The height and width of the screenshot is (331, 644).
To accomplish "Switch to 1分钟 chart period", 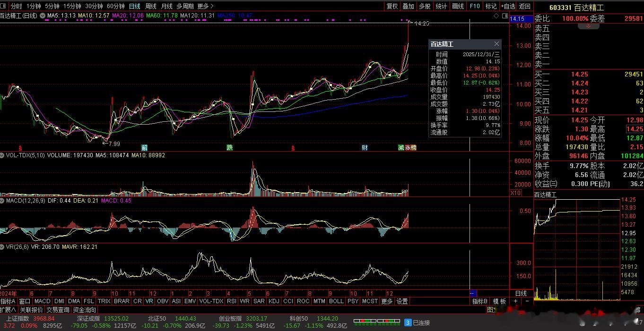I will 34,6.
